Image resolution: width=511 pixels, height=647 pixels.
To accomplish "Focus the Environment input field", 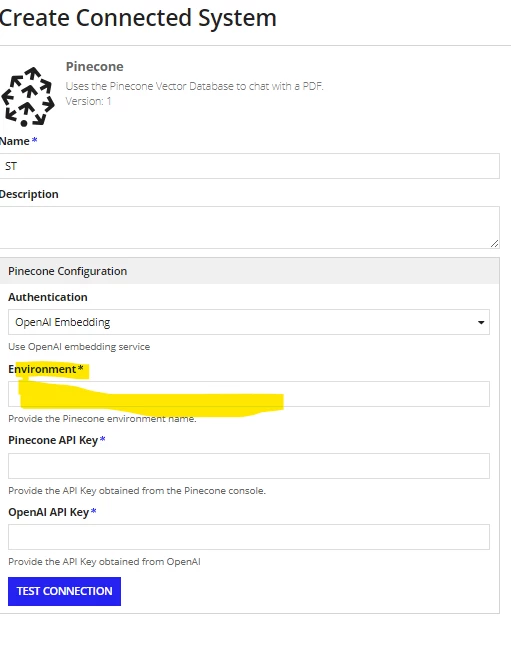I will tap(249, 394).
